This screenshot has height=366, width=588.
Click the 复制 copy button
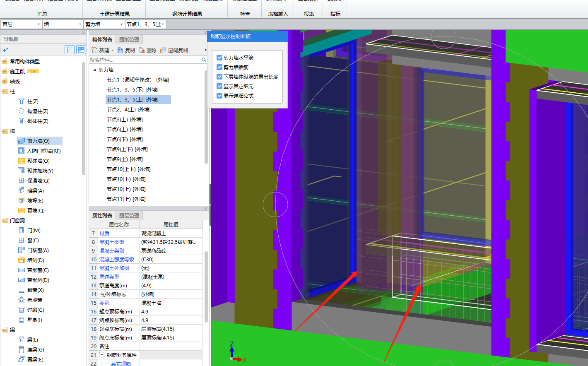(126, 50)
